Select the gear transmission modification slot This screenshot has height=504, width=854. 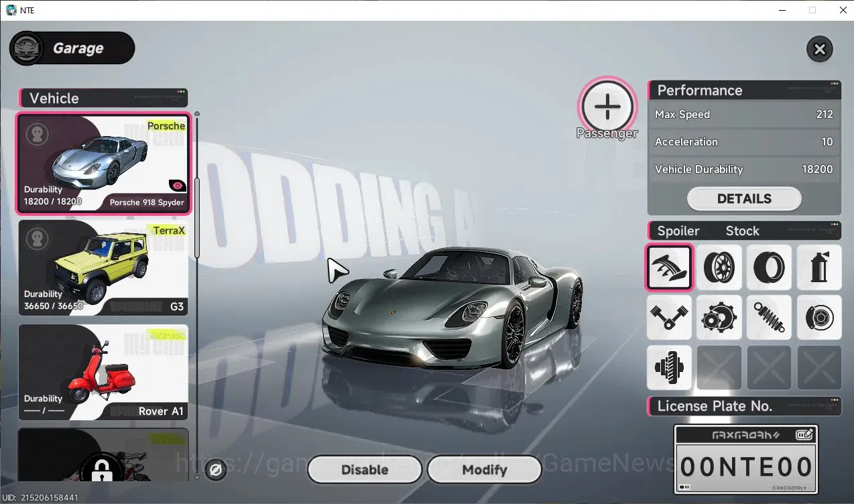(x=719, y=317)
